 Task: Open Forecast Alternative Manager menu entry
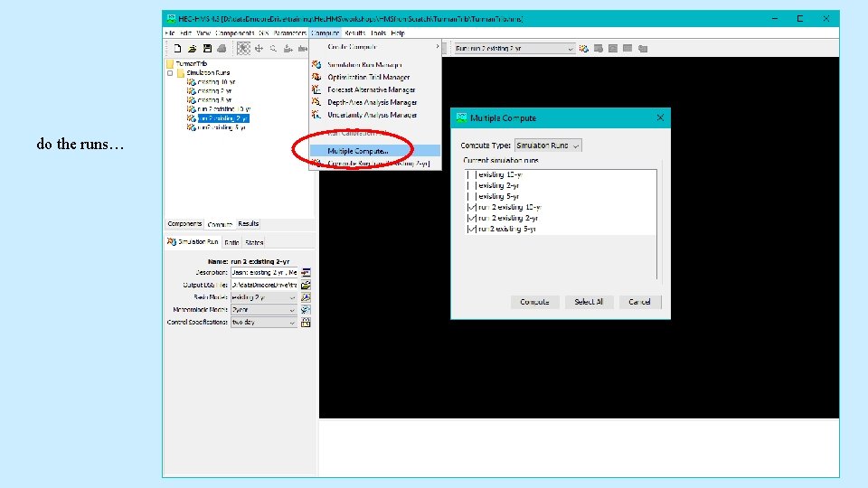tap(371, 89)
